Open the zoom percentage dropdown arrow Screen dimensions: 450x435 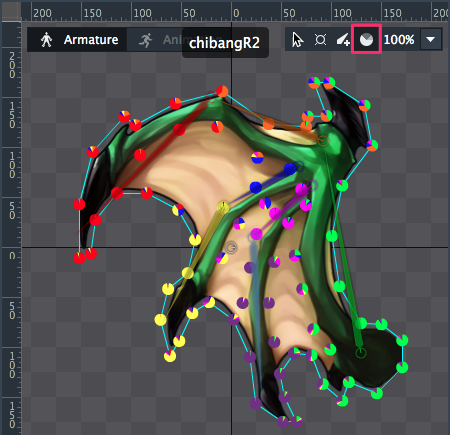click(x=431, y=40)
